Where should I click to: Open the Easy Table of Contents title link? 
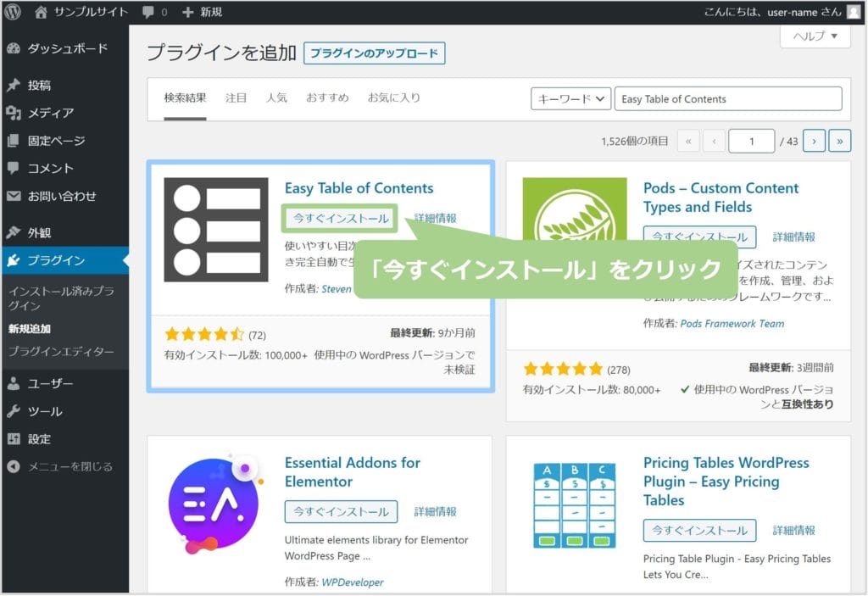pos(359,188)
